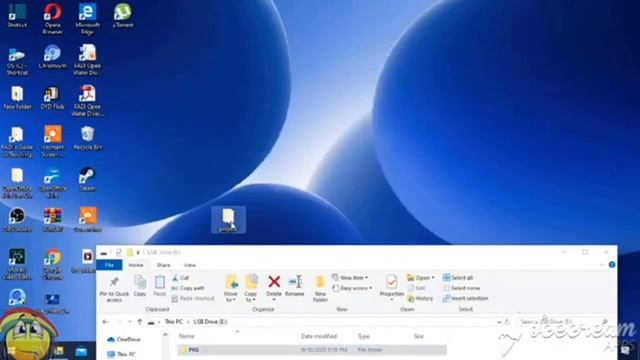Click Select none in the ribbon
Screen dimensions: 640x360
tap(461, 288)
